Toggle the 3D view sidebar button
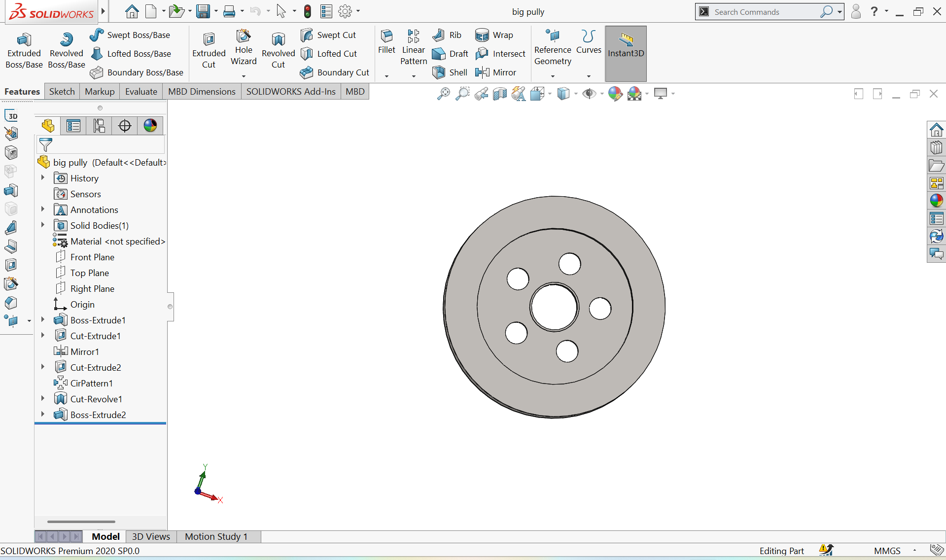The height and width of the screenshot is (560, 946). tap(11, 116)
